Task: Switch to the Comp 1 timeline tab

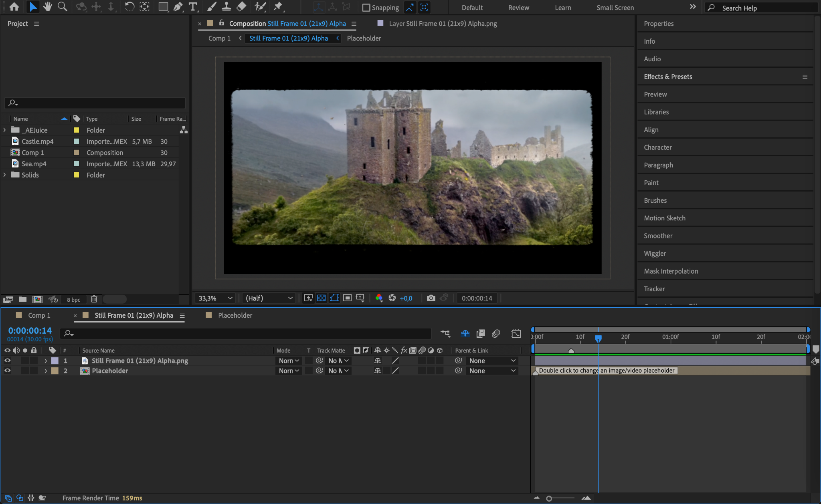Action: click(39, 315)
